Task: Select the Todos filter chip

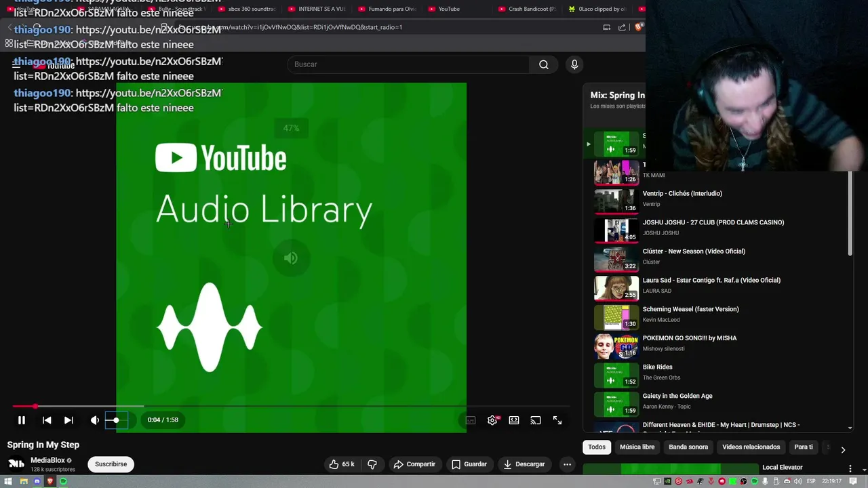Action: click(x=597, y=447)
